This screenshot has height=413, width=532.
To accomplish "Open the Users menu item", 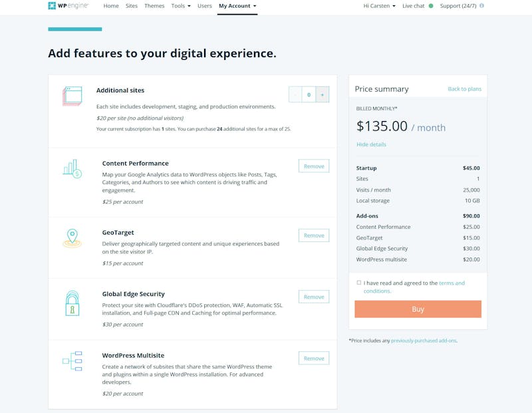I will [205, 6].
